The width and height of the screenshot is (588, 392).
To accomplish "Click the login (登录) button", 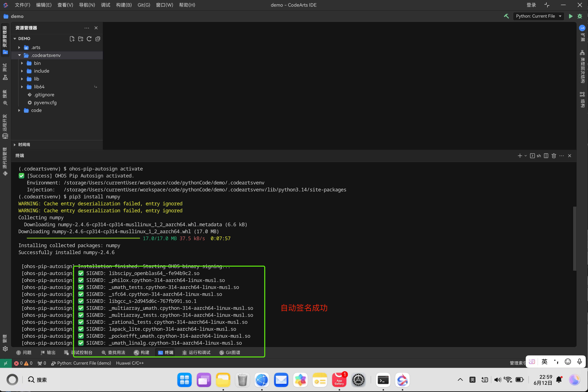I will click(x=531, y=5).
